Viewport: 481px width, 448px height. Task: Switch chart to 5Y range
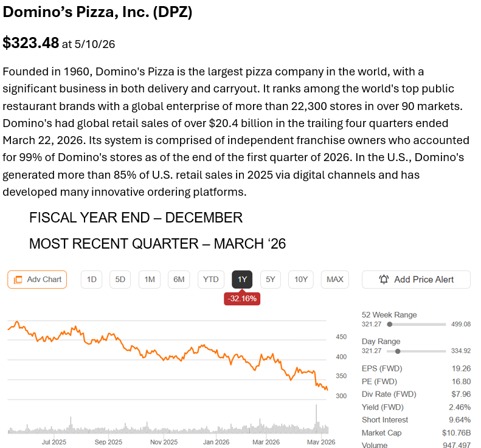(270, 280)
